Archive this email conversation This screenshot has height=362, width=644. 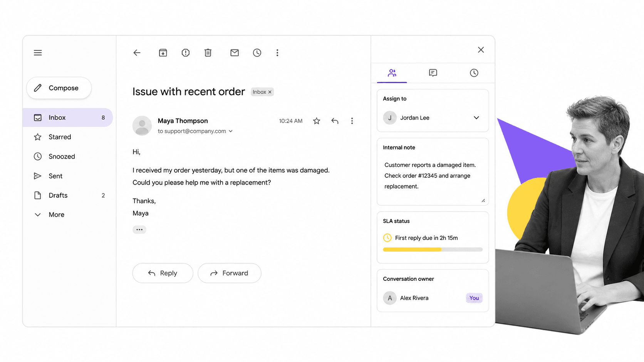point(163,53)
